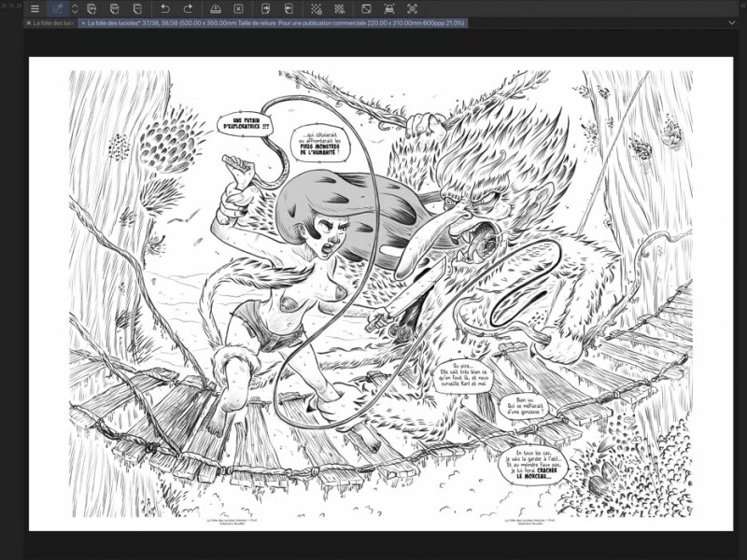The image size is (747, 560).
Task: Click the boxed X icon in toolbar
Action: pos(239,8)
